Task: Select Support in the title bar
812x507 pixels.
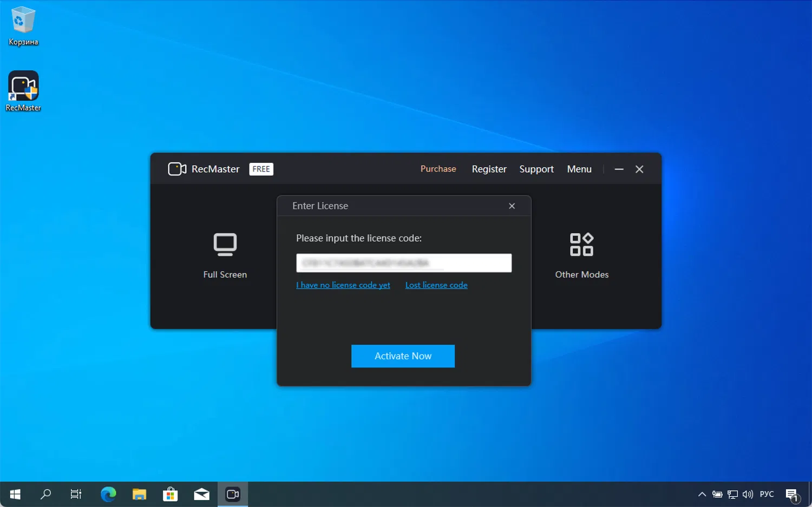Action: point(536,169)
